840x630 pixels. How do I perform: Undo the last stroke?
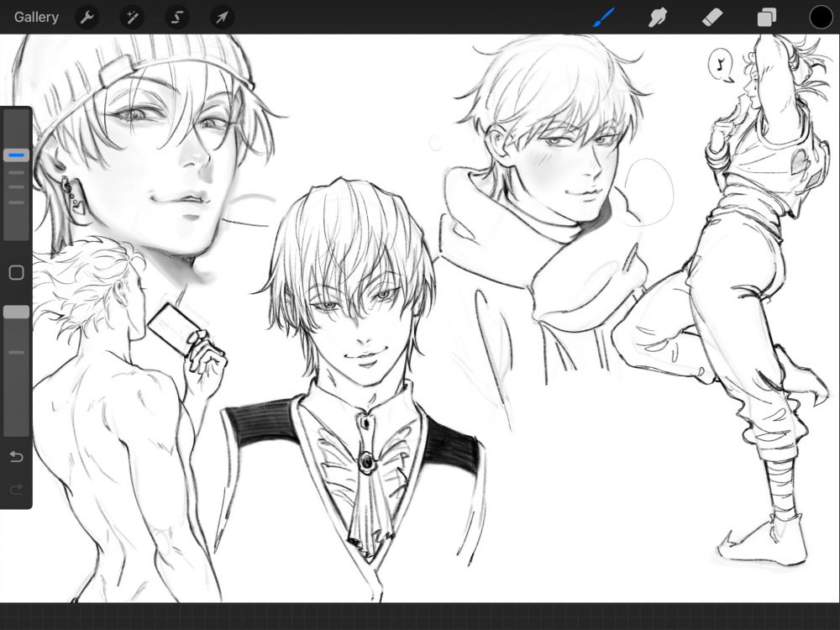pos(17,456)
